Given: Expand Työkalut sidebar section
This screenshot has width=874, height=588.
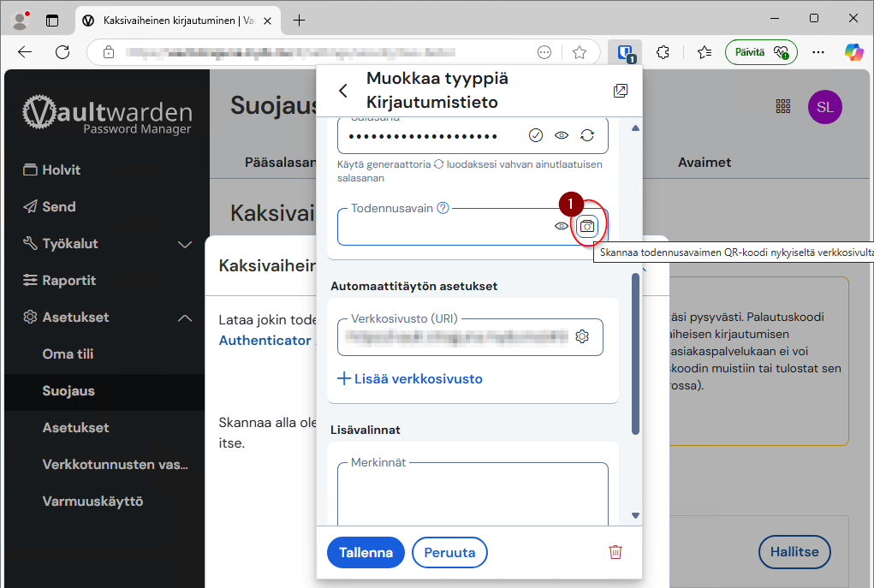Looking at the screenshot, I should (x=185, y=244).
